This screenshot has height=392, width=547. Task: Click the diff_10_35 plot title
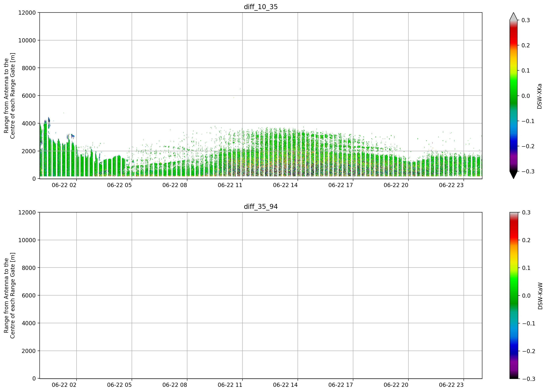click(x=261, y=7)
